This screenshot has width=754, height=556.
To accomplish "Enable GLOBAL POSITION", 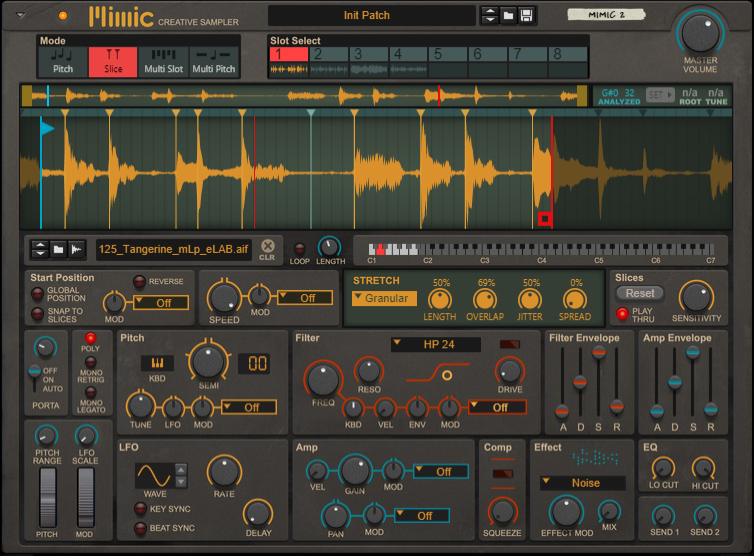I will 37,293.
